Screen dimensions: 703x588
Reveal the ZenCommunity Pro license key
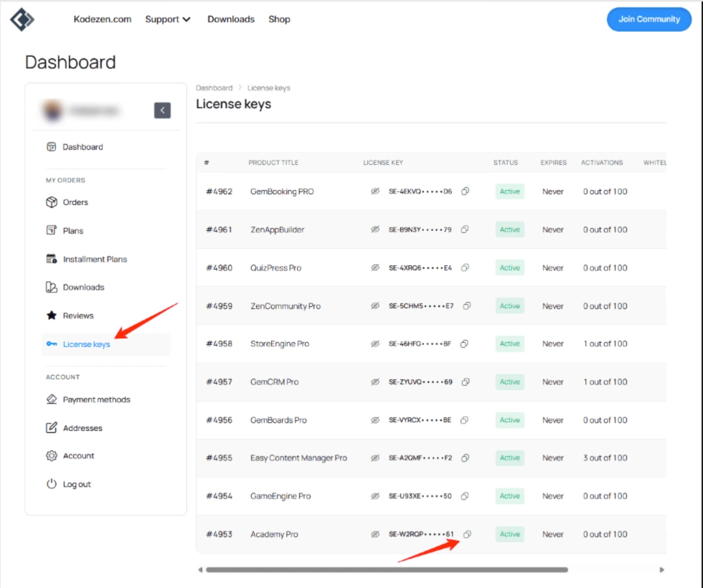[375, 305]
